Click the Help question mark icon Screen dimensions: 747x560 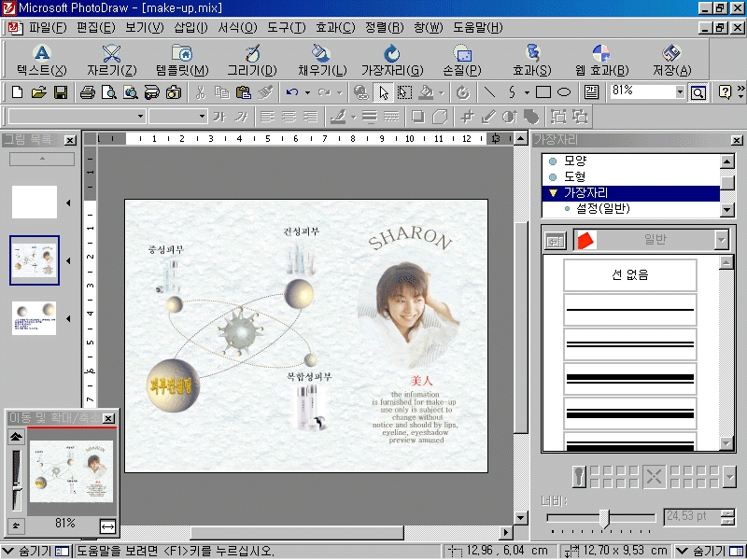click(x=725, y=91)
